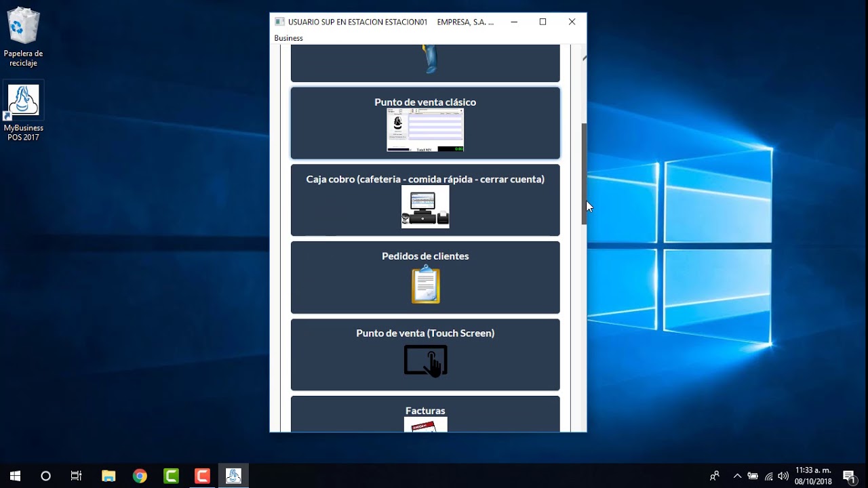Image resolution: width=868 pixels, height=488 pixels.
Task: Open Cortana search circle on taskbar
Action: [45, 476]
